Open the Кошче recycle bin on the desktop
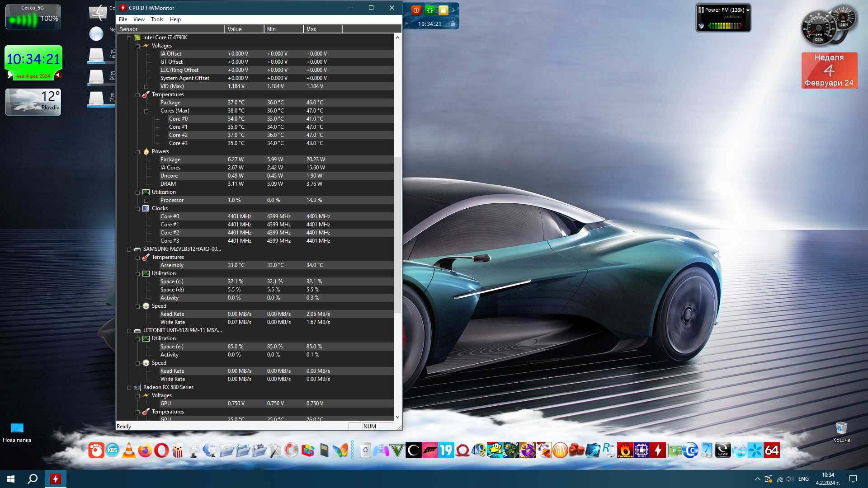Image resolution: width=868 pixels, height=488 pixels. tap(841, 432)
